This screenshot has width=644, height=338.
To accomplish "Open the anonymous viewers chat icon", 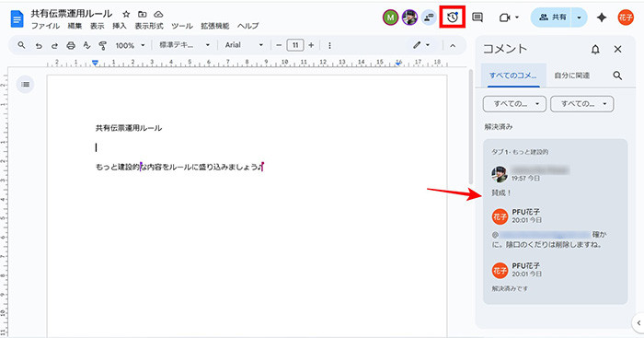I will (429, 17).
